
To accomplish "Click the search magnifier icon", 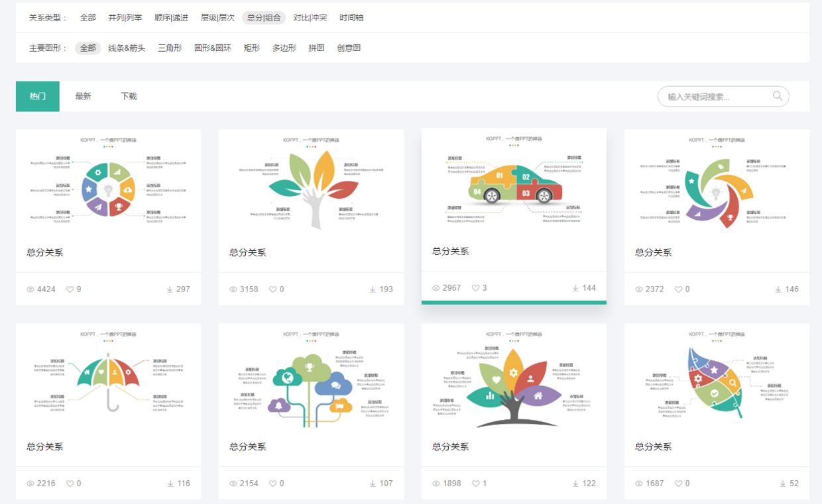I will (x=776, y=96).
